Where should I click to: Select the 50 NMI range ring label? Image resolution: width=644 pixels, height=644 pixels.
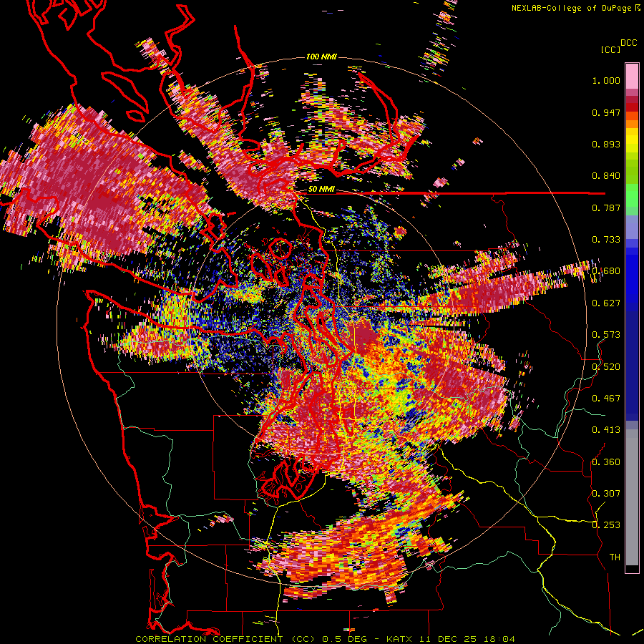coord(321,190)
